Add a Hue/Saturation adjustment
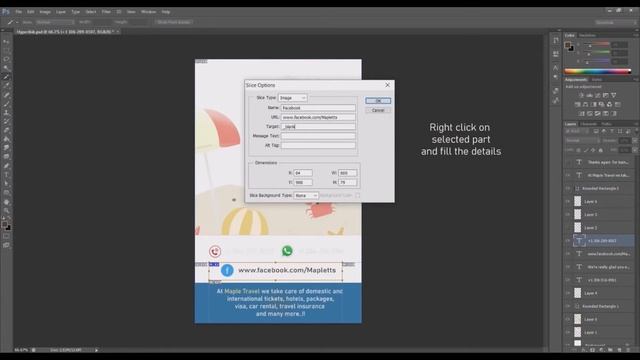This screenshot has width=640, height=360. click(x=578, y=104)
